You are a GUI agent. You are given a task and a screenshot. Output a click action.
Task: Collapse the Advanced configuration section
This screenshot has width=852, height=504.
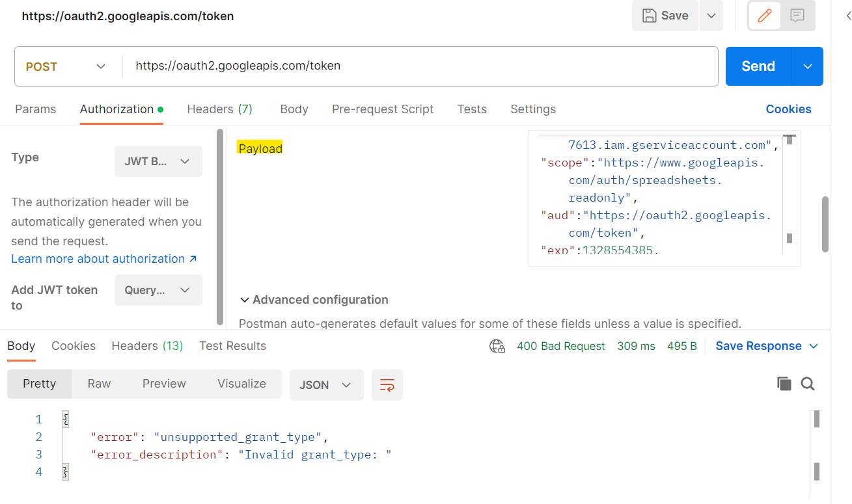(314, 300)
